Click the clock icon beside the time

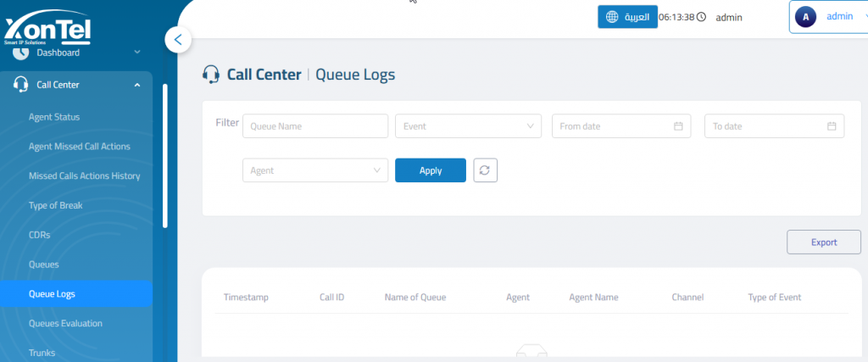tap(701, 17)
